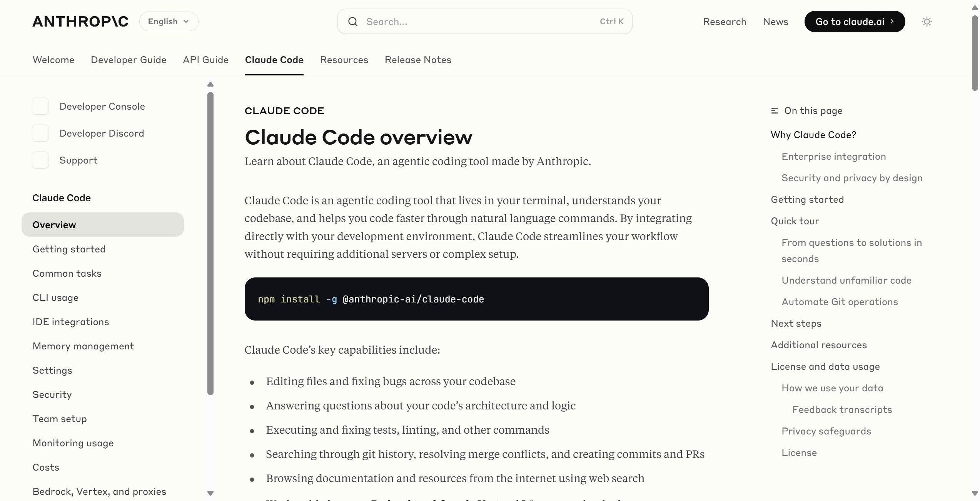This screenshot has height=501, width=980.
Task: Open the Release Notes tab
Action: coord(418,60)
